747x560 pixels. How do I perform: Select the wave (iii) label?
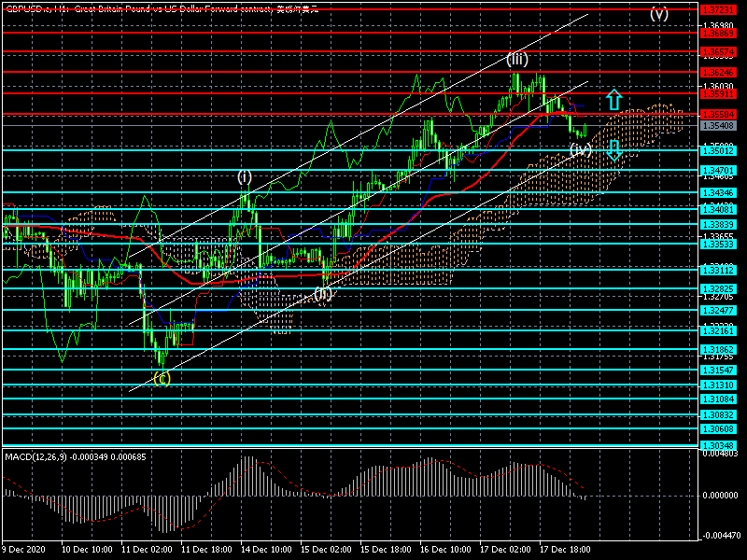coord(517,59)
